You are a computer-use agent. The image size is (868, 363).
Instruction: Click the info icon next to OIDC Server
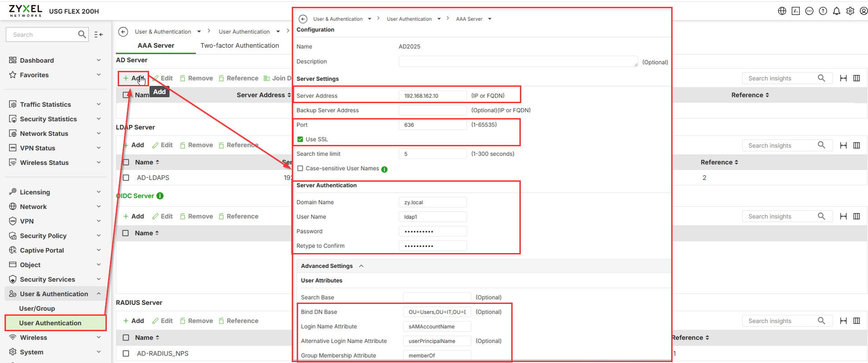point(160,196)
